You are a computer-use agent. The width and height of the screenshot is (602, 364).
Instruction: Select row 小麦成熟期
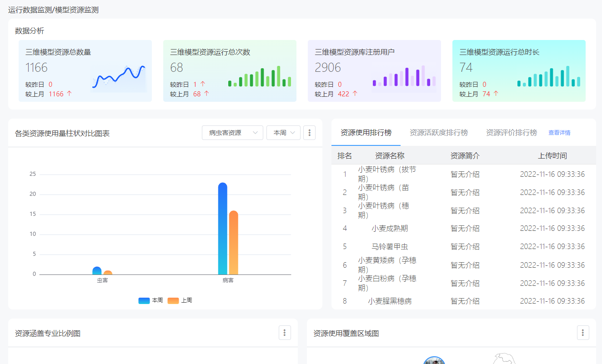coord(464,229)
